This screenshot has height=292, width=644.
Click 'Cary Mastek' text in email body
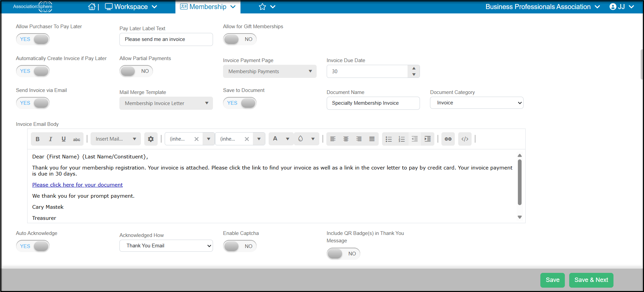pyautogui.click(x=48, y=207)
